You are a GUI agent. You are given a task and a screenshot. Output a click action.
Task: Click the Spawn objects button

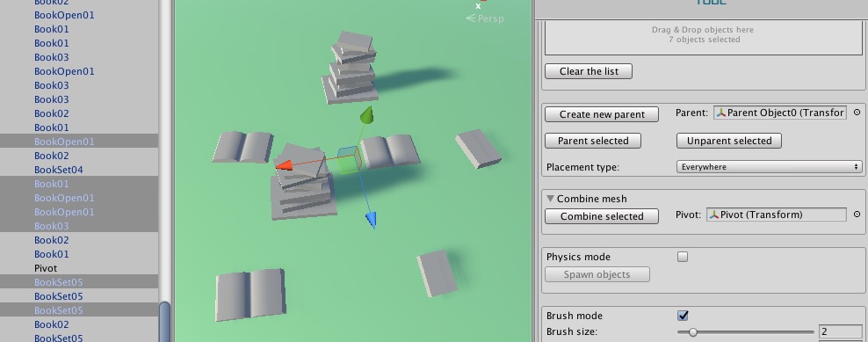[597, 274]
